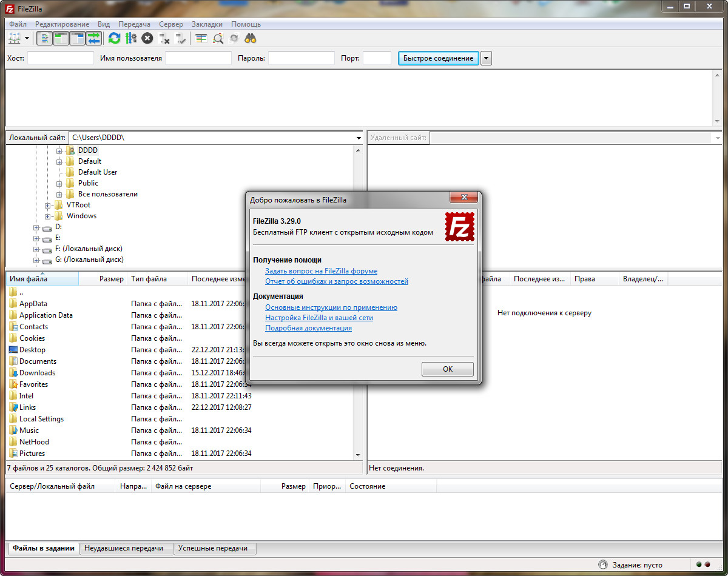The height and width of the screenshot is (576, 728).
Task: Click the Пароль input field
Action: point(302,58)
